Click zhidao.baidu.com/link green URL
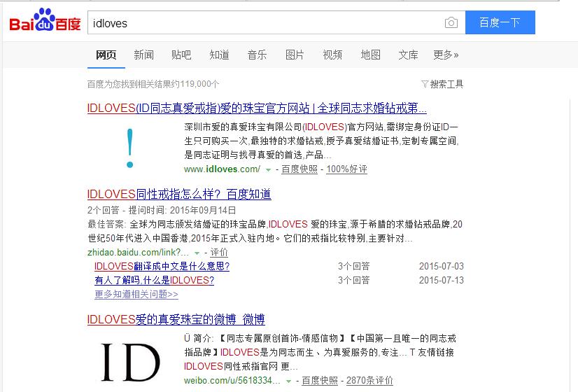This screenshot has height=392, width=578. [x=138, y=253]
